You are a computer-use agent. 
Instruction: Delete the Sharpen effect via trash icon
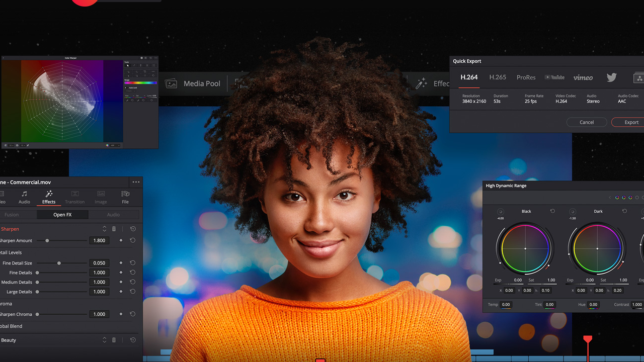[114, 229]
